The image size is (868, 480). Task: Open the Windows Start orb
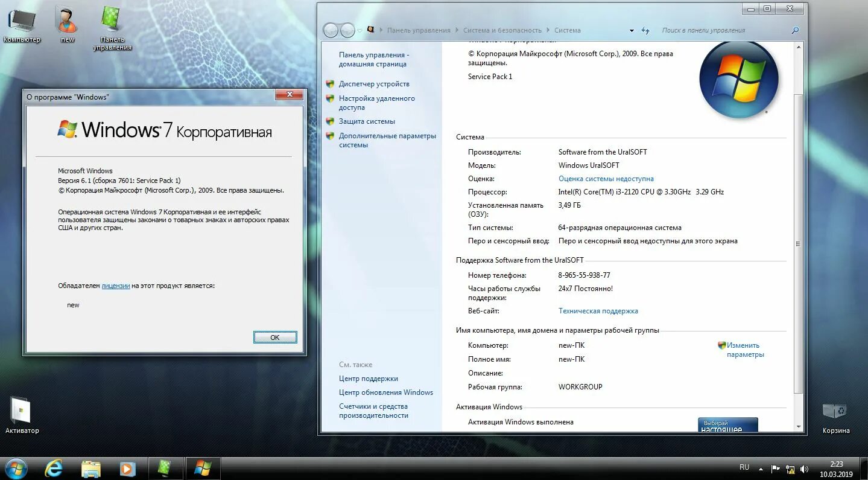(x=15, y=468)
